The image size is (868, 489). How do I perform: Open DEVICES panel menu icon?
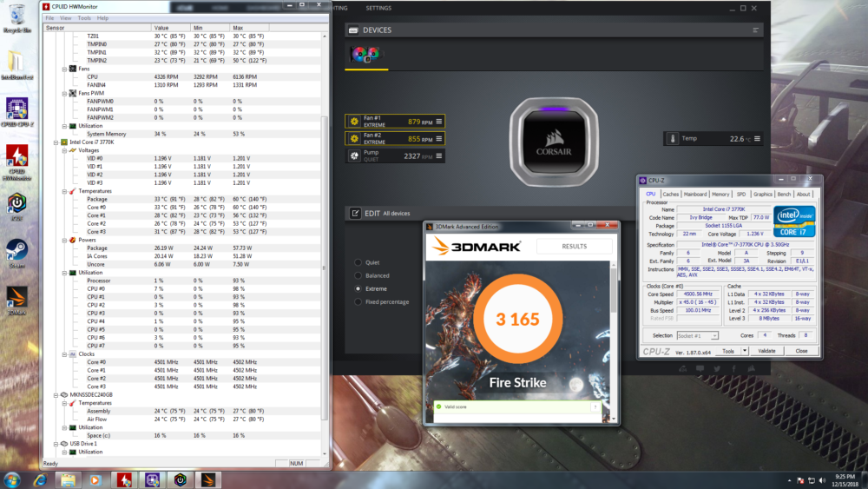pyautogui.click(x=755, y=30)
